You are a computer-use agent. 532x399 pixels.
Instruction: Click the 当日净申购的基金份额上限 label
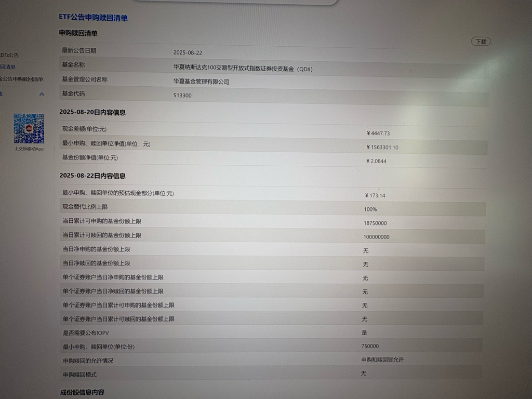pyautogui.click(x=96, y=249)
